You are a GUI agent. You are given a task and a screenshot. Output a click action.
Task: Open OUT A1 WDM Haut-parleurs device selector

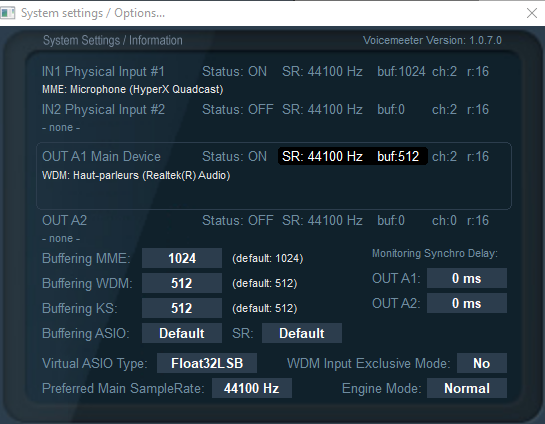click(136, 175)
